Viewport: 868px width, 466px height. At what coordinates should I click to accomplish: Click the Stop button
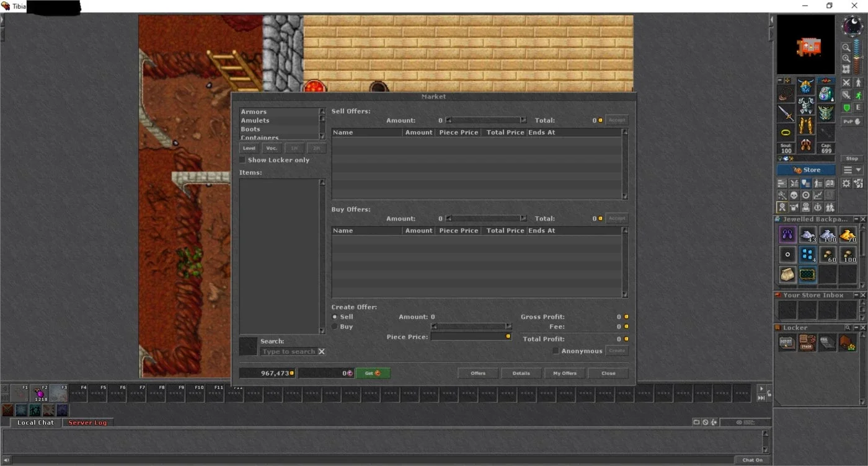852,159
